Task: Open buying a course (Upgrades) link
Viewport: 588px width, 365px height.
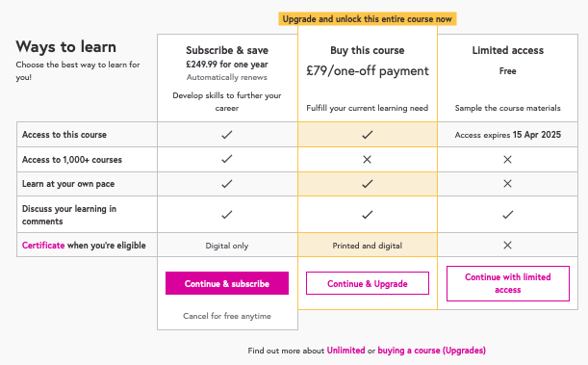Action: [x=432, y=351]
